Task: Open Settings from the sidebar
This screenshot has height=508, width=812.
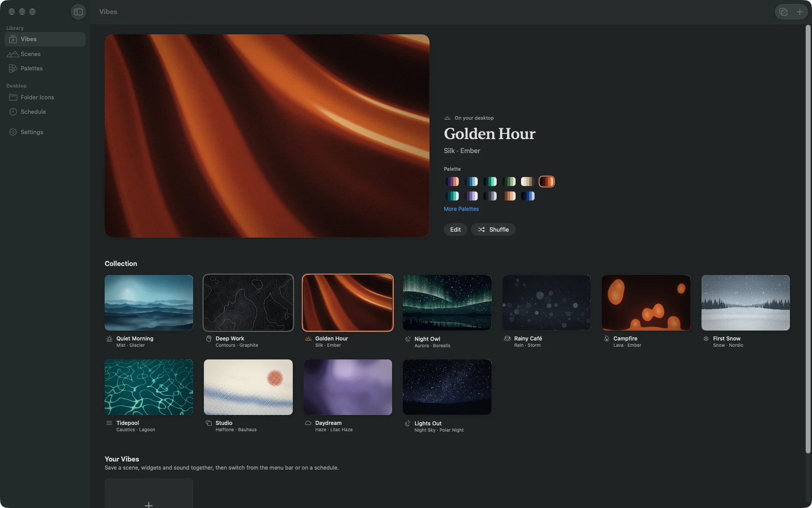Action: coord(45,132)
